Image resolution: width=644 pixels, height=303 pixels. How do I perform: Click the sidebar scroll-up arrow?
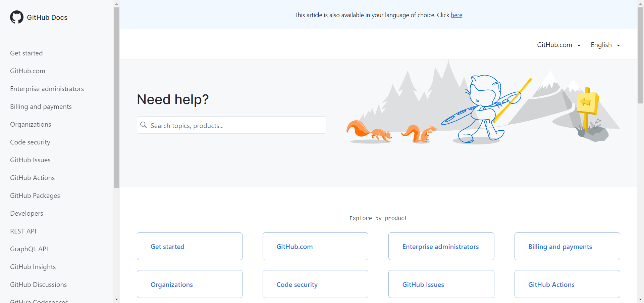pos(116,4)
